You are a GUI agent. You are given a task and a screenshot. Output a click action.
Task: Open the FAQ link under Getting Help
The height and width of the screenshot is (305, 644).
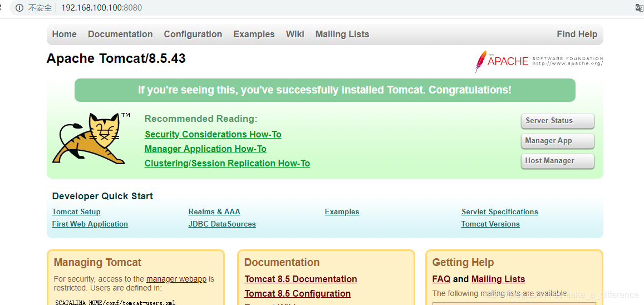click(x=441, y=279)
